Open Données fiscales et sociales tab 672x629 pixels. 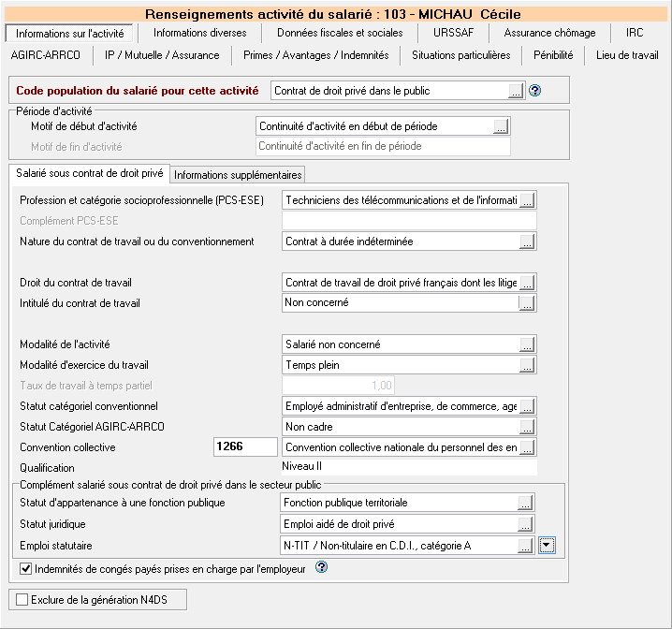click(x=340, y=33)
